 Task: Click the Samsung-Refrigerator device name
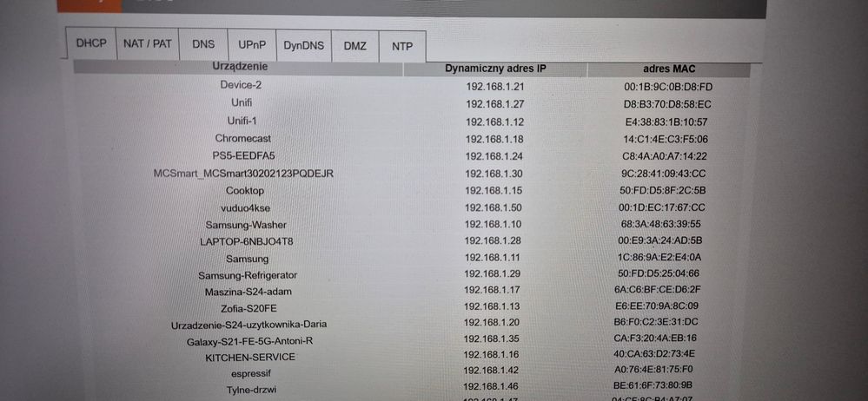coord(248,275)
